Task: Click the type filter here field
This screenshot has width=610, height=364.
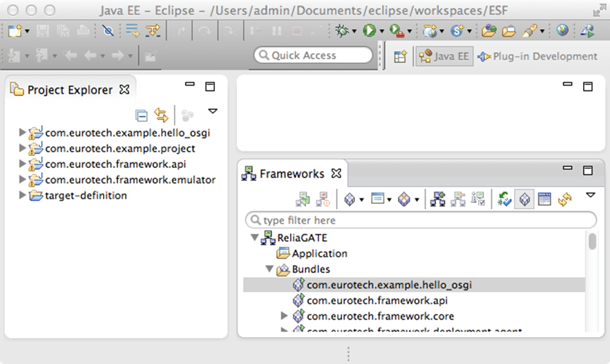Action: [x=421, y=220]
